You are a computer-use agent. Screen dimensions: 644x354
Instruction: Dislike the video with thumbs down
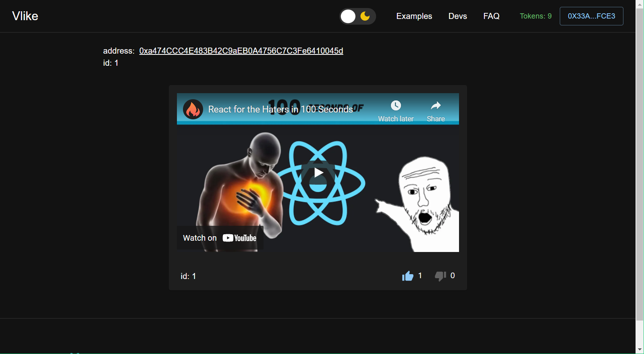(x=440, y=276)
